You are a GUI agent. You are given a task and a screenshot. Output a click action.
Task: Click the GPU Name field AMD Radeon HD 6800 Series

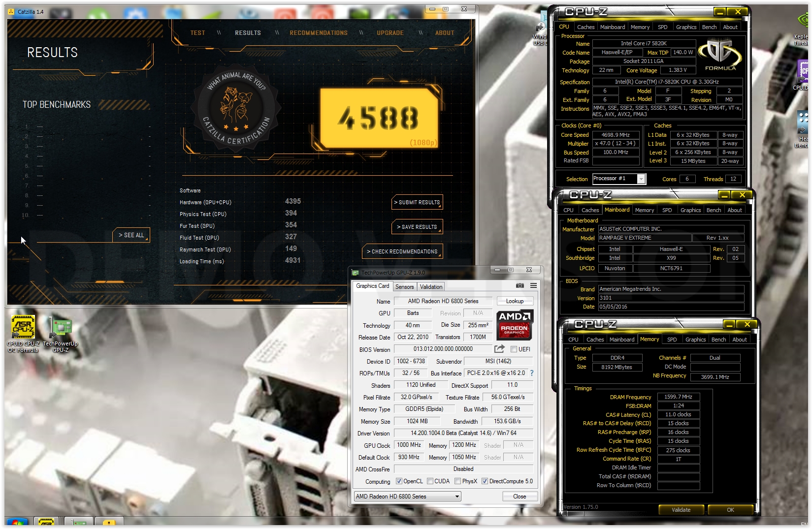[443, 301]
